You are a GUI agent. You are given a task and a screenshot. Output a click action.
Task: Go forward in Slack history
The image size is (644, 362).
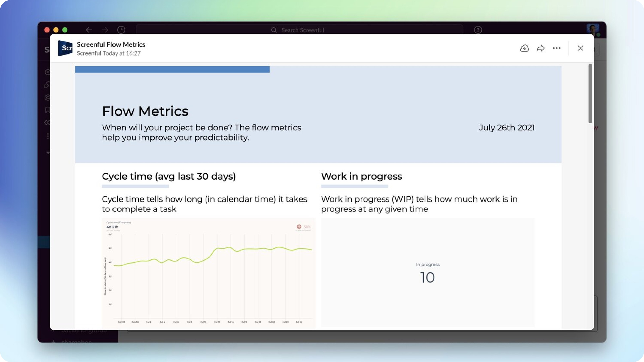pyautogui.click(x=105, y=30)
